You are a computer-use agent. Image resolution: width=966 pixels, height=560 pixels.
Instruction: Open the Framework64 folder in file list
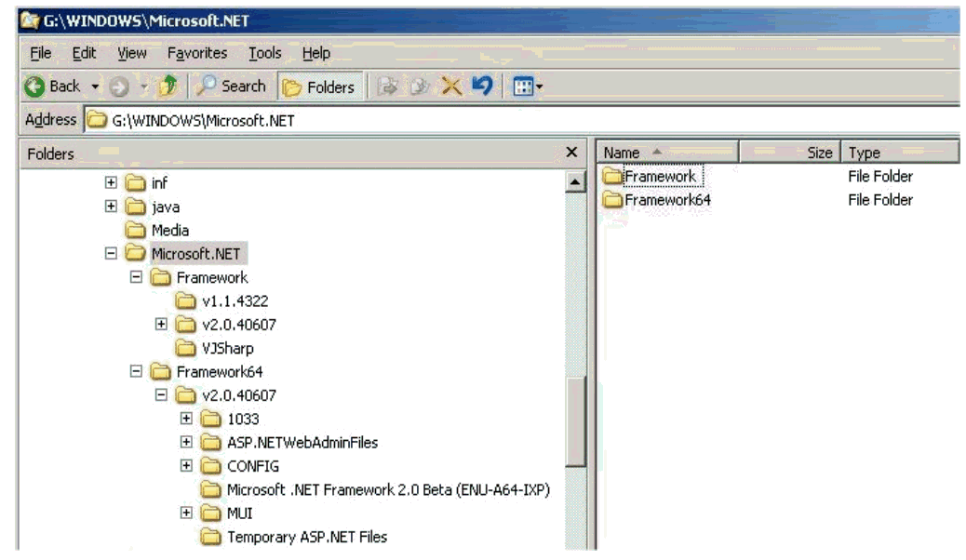tap(667, 200)
